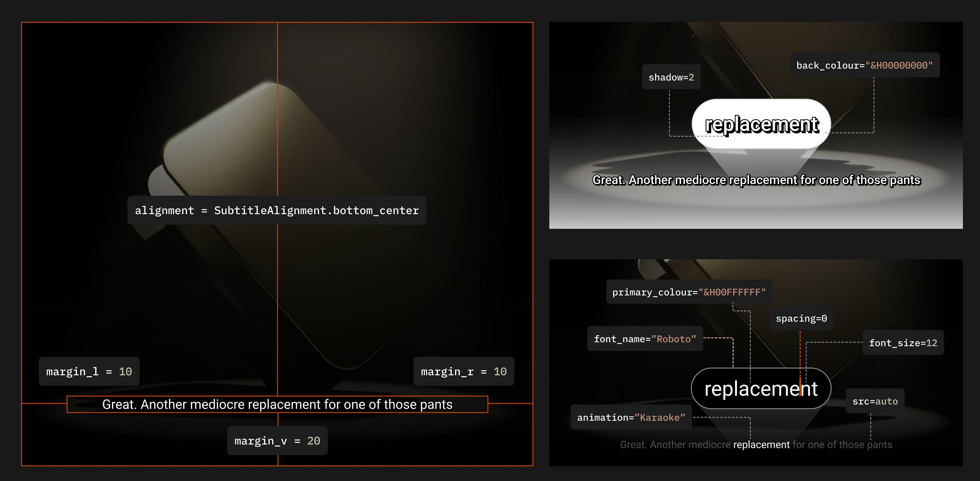Select the src=auto parameter label

tap(875, 401)
